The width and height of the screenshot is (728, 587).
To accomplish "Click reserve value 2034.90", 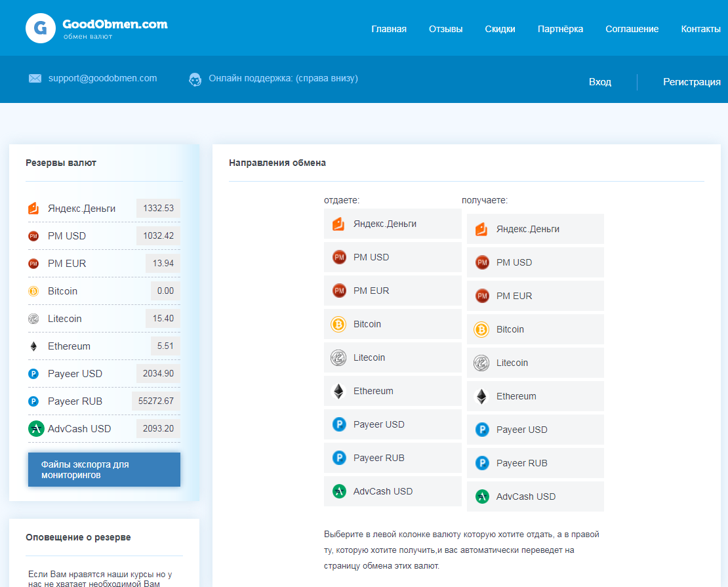I will pos(158,373).
